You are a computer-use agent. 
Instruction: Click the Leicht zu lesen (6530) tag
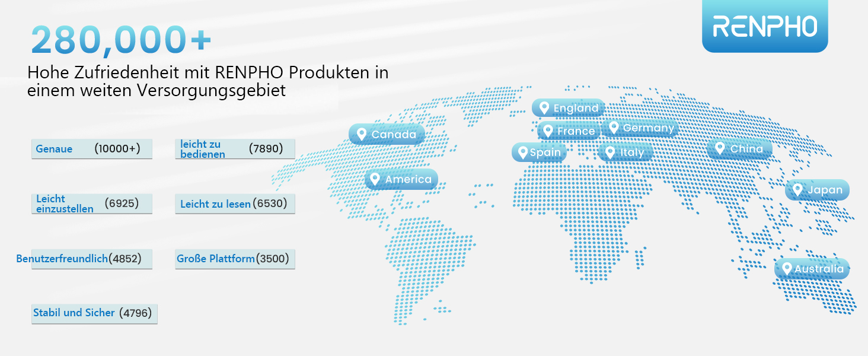click(x=235, y=204)
